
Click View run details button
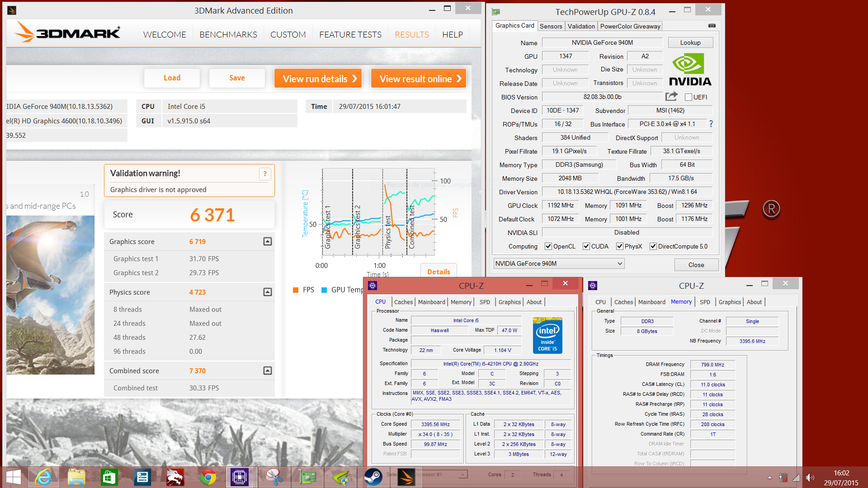(x=318, y=79)
